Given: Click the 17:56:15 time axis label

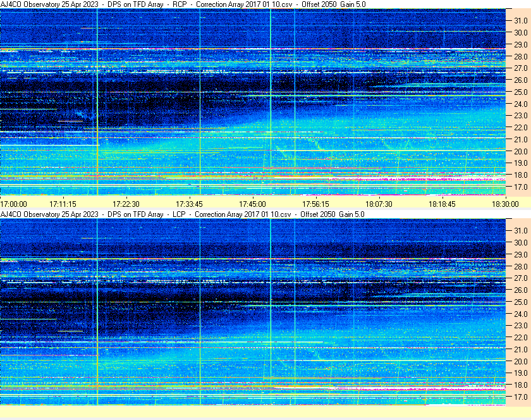Looking at the screenshot, I should coord(315,204).
